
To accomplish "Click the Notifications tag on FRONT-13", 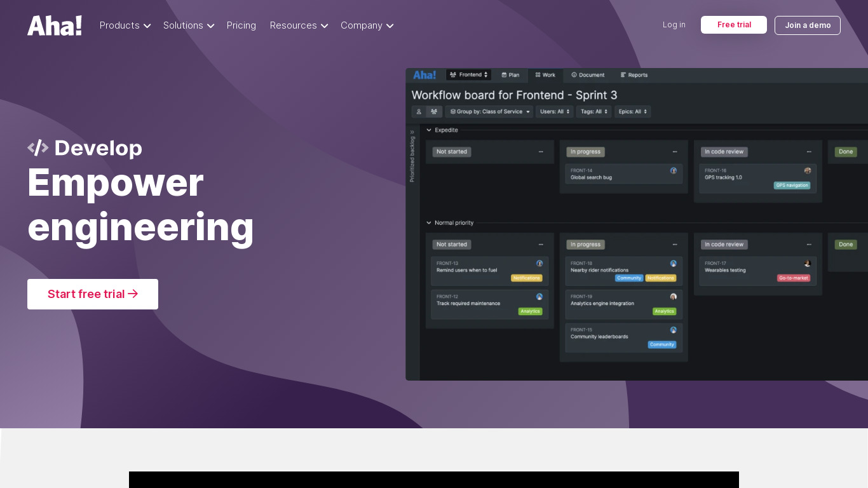I will click(x=526, y=278).
